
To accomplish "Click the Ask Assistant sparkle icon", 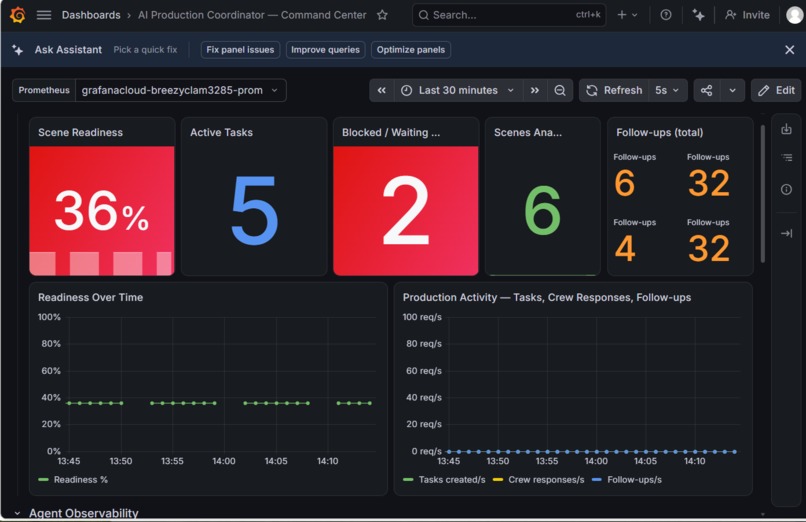I will 17,50.
